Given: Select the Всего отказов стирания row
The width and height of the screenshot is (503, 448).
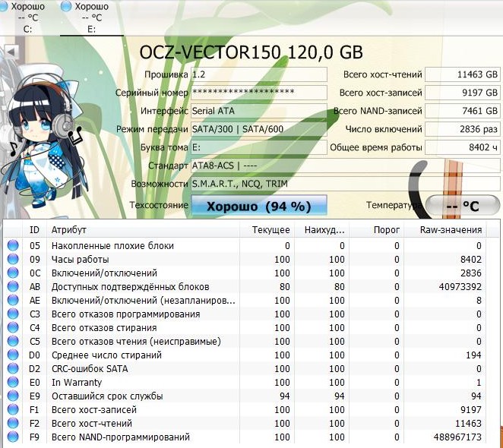Looking at the screenshot, I should coord(245,327).
